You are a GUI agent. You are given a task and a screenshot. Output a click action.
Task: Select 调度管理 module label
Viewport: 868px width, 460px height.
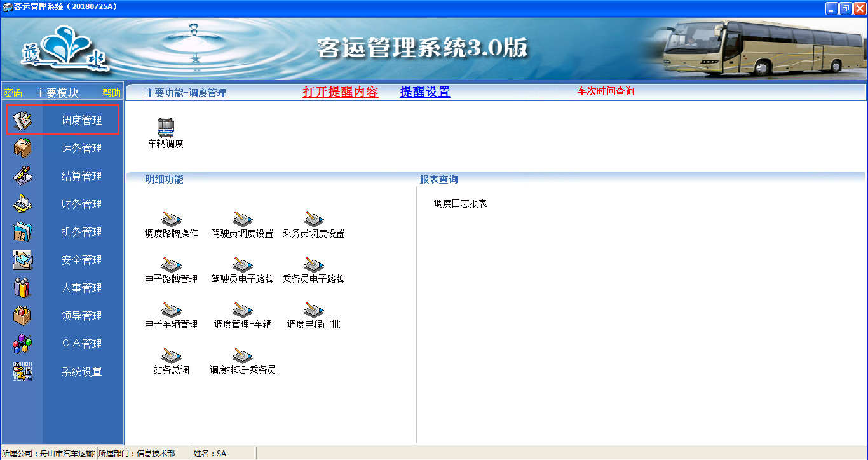pos(81,120)
